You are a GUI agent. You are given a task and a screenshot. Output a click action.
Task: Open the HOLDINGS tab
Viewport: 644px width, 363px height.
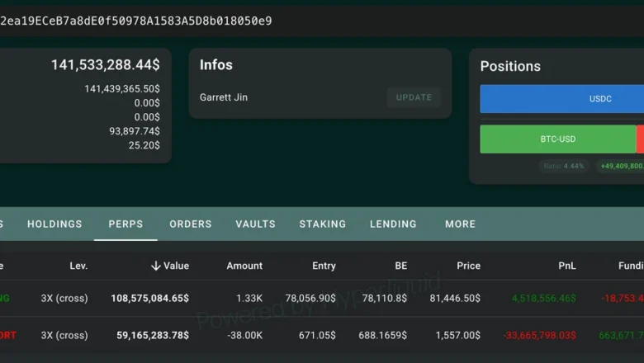[x=54, y=224]
